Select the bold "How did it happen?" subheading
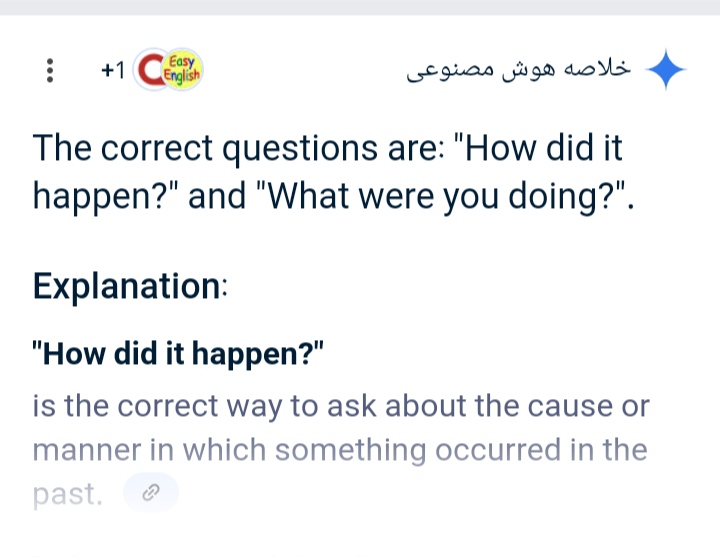720x557 pixels. pyautogui.click(x=179, y=354)
